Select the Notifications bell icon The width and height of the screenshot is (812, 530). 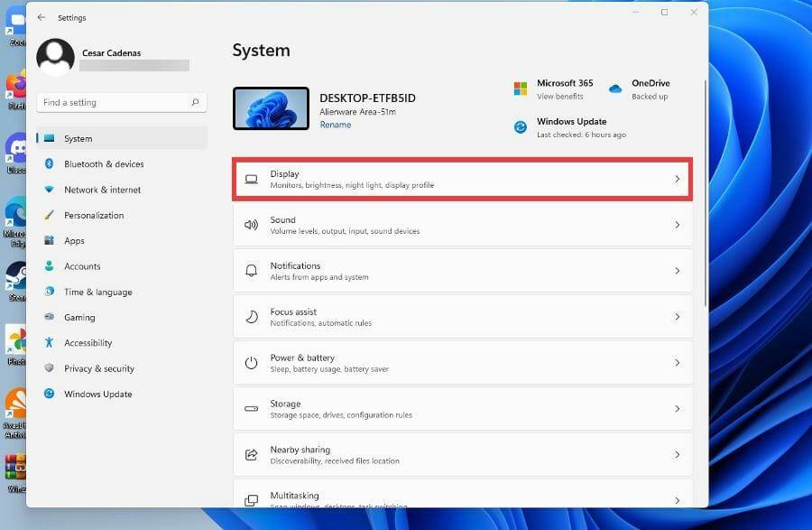252,270
